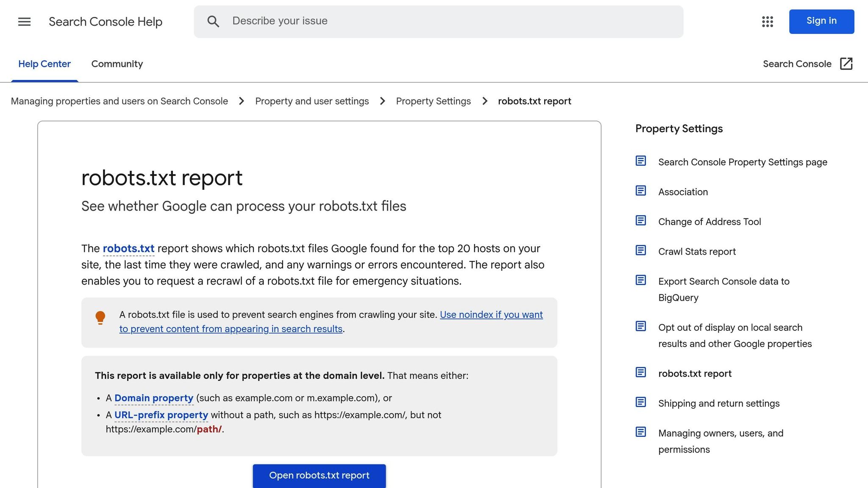
Task: Click the search magnifier icon
Action: [213, 21]
